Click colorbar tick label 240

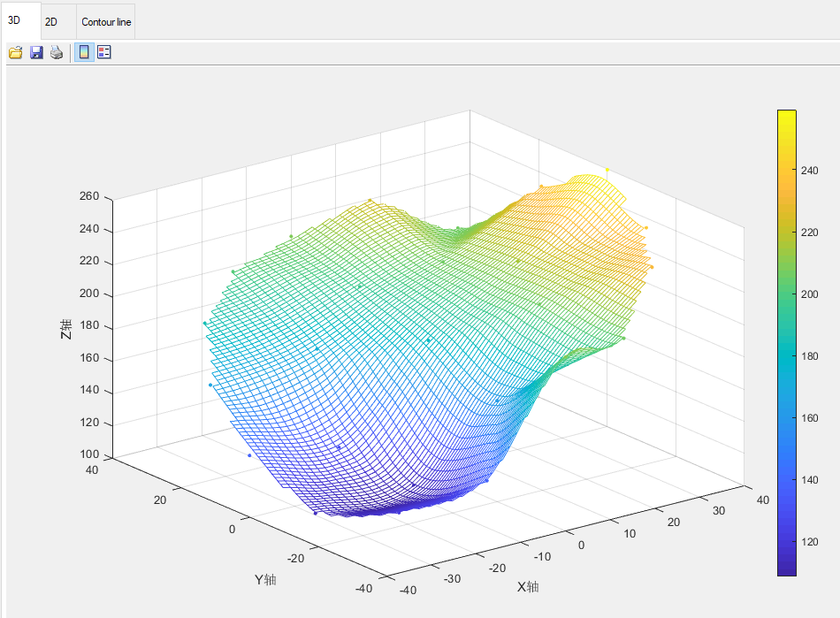pos(809,171)
